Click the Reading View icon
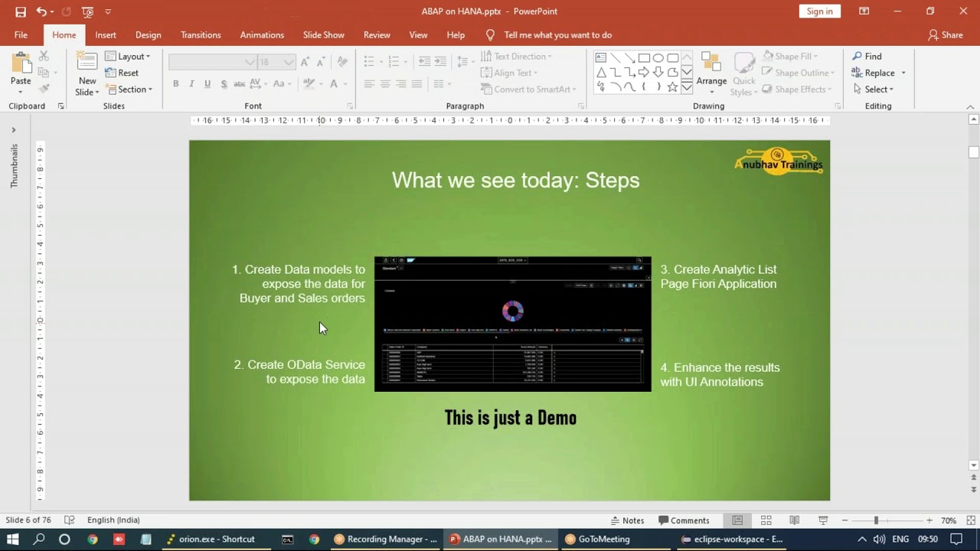This screenshot has height=551, width=980. click(794, 520)
